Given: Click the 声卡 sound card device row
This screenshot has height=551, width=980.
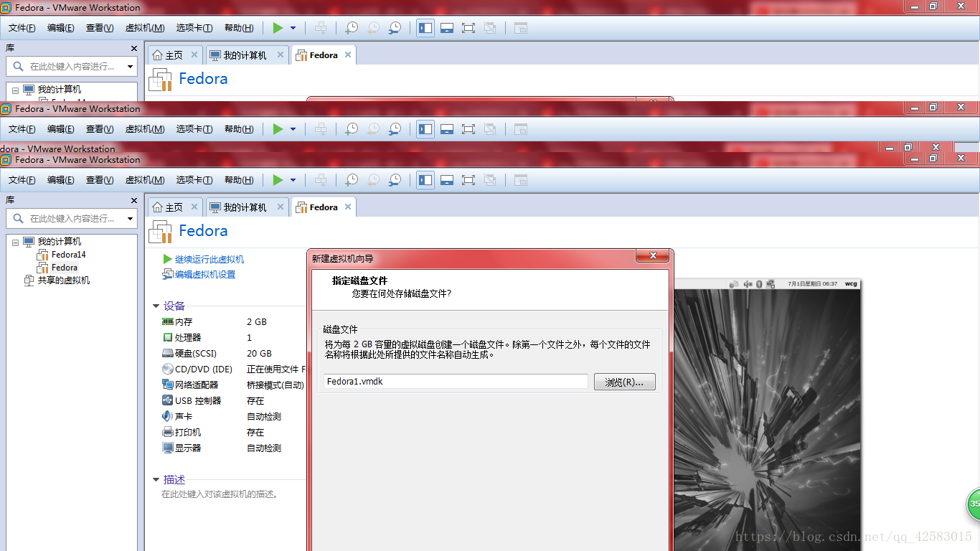Looking at the screenshot, I should point(234,417).
